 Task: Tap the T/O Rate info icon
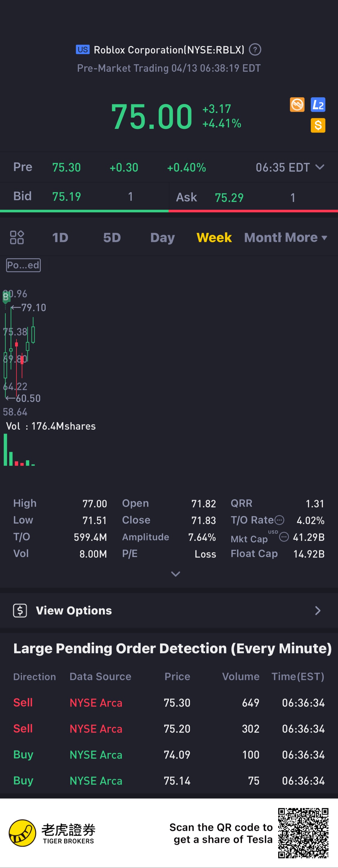click(x=279, y=520)
